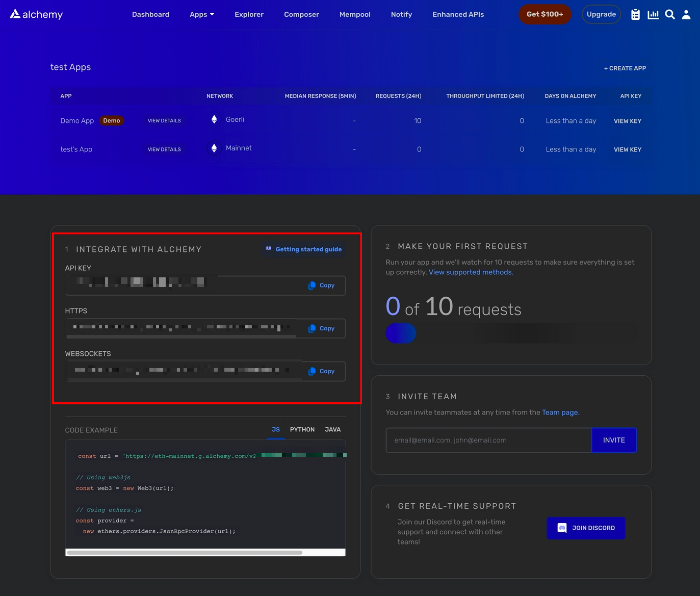Copy the WEBSOCKETS endpoint URL
This screenshot has width=700, height=596.
click(321, 371)
